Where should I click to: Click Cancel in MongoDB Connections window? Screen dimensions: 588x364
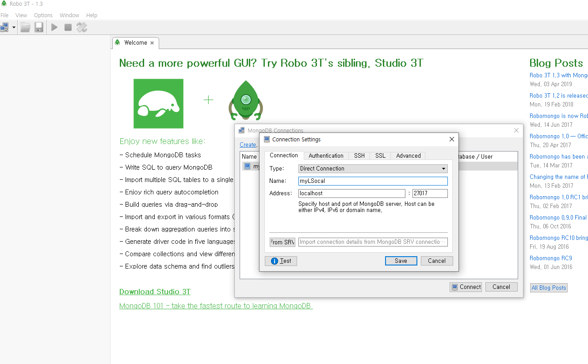[x=501, y=287]
